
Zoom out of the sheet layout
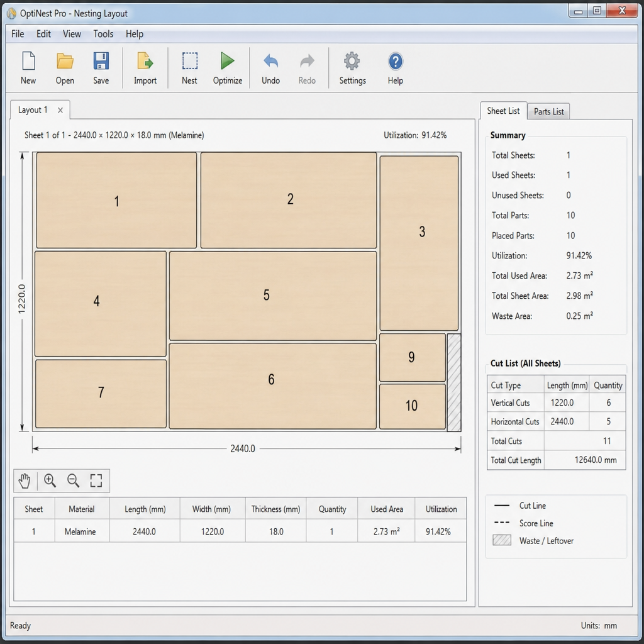[x=73, y=480]
